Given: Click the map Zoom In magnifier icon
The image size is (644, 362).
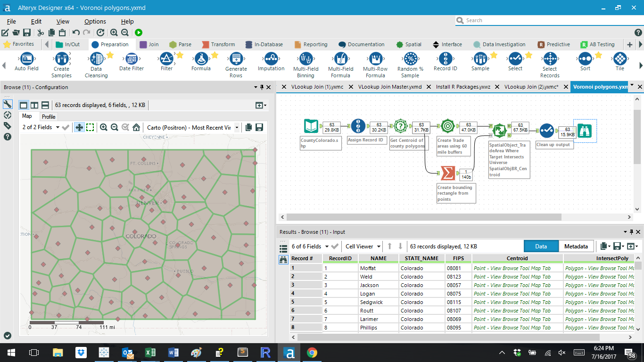Looking at the screenshot, I should click(104, 127).
